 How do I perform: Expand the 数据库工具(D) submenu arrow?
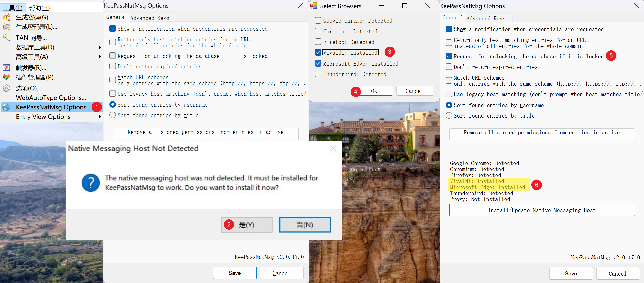click(100, 47)
